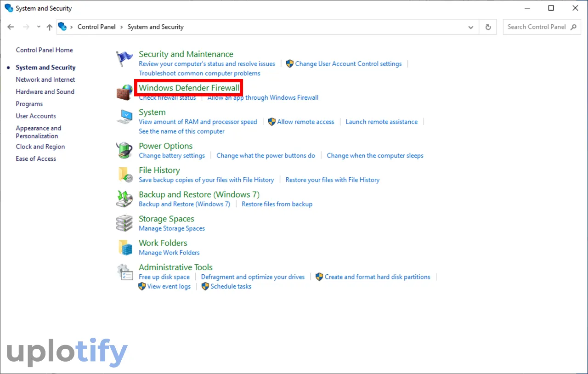Viewport: 588px width, 374px height.
Task: Open Windows Defender Firewall heading link
Action: pyautogui.click(x=189, y=88)
